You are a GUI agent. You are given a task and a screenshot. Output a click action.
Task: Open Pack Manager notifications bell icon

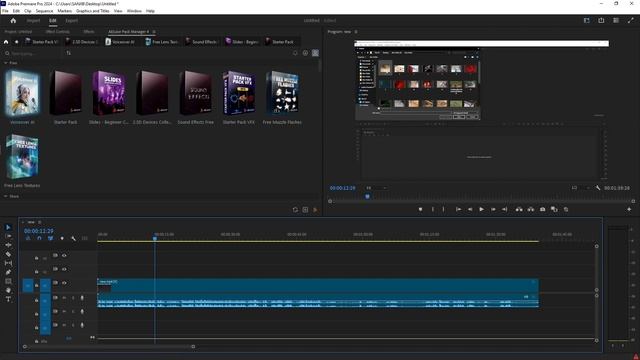click(x=295, y=53)
